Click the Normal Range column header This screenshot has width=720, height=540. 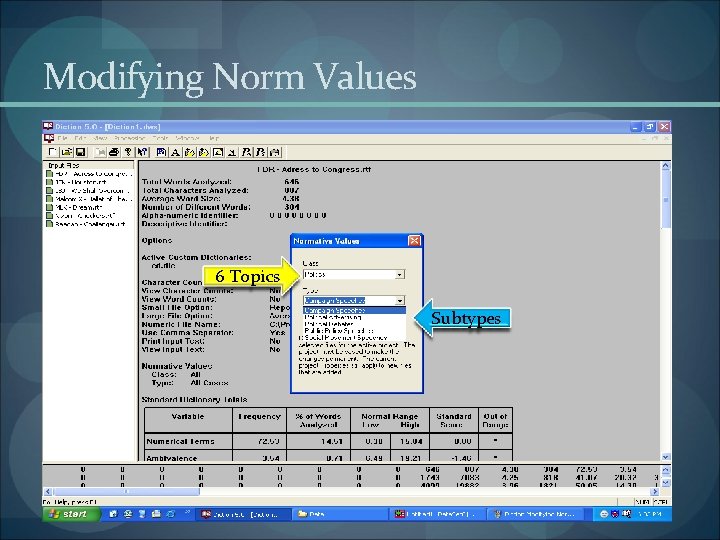(389, 416)
